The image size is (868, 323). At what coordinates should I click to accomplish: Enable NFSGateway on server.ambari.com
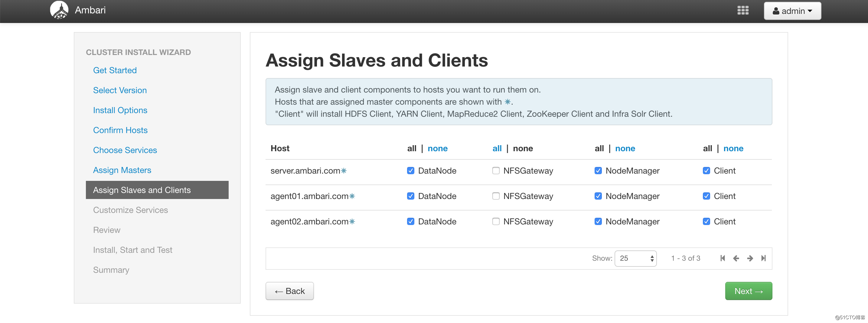496,171
